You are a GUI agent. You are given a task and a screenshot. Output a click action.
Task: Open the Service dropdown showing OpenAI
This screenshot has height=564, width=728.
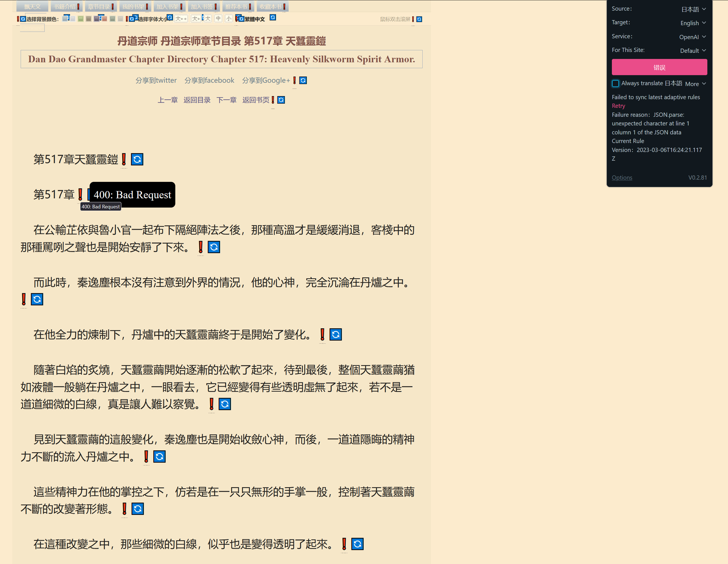pos(693,37)
